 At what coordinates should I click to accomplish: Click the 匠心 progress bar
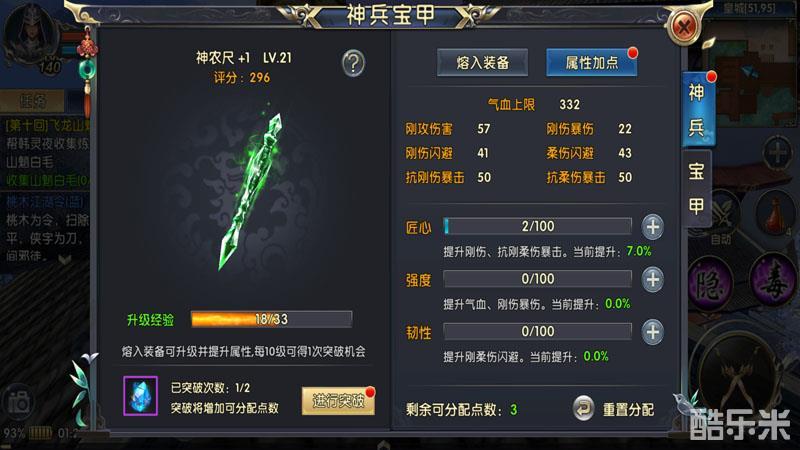tap(538, 227)
